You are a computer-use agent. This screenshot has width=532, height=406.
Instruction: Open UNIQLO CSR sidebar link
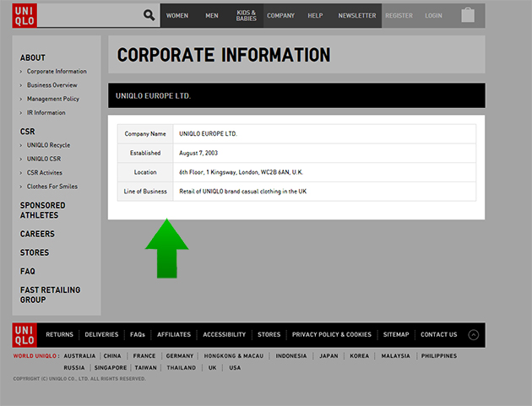[44, 159]
